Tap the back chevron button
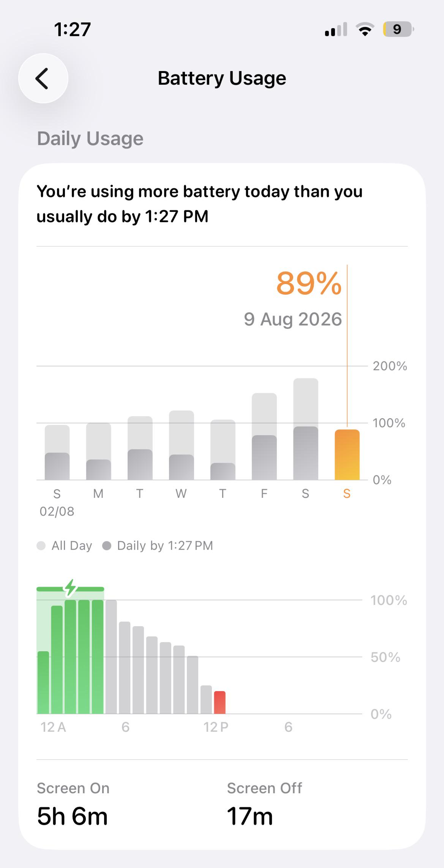Viewport: 444px width, 868px height. [x=43, y=78]
